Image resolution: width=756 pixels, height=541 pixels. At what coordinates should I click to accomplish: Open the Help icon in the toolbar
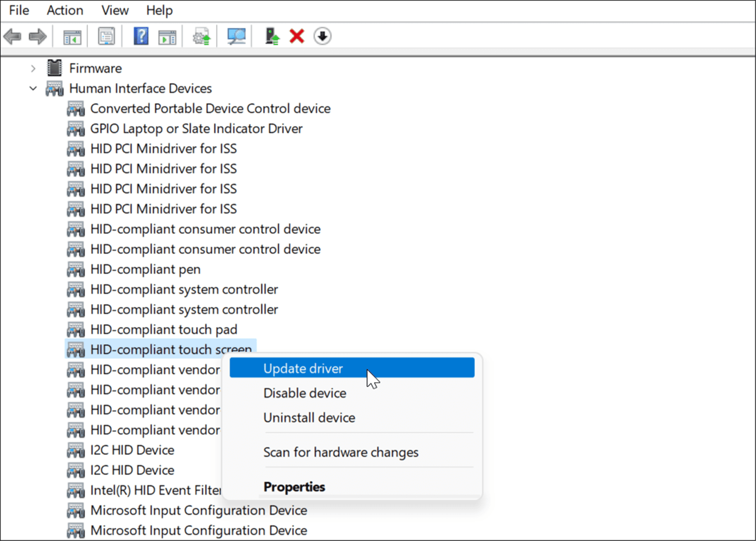(x=140, y=36)
